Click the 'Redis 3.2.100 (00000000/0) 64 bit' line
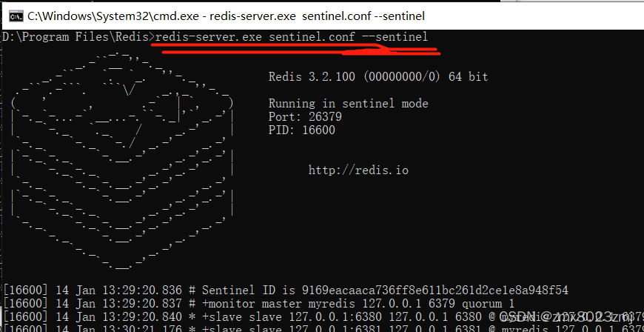Screen dimensions: 644x332 point(378,76)
